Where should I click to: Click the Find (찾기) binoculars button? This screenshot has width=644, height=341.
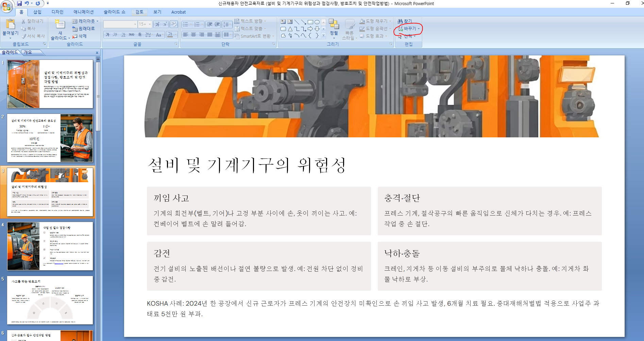point(405,21)
